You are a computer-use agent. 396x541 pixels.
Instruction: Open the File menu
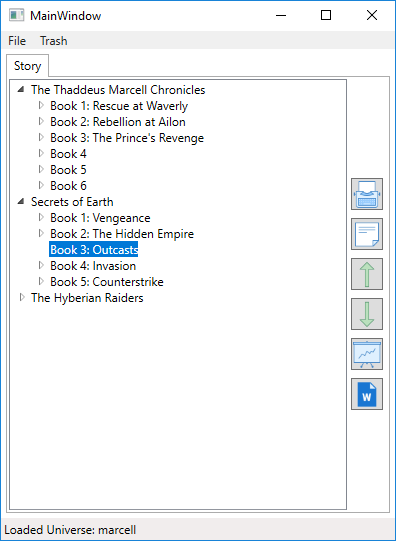pos(17,41)
